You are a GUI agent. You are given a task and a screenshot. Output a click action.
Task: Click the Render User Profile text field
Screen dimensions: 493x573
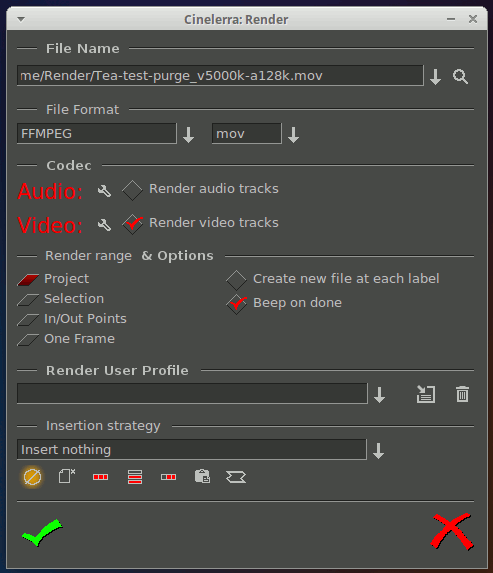point(192,394)
